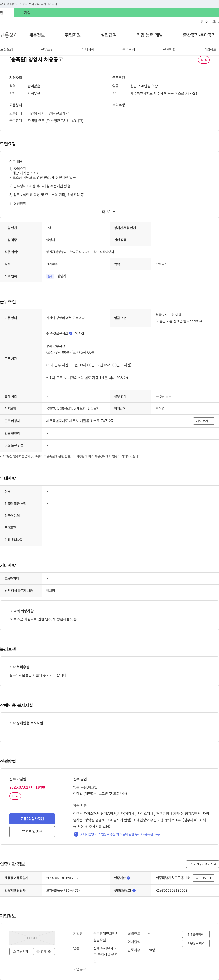Click the help icon next to 구인인증번호
The width and height of the screenshot is (219, 980).
click(134, 891)
